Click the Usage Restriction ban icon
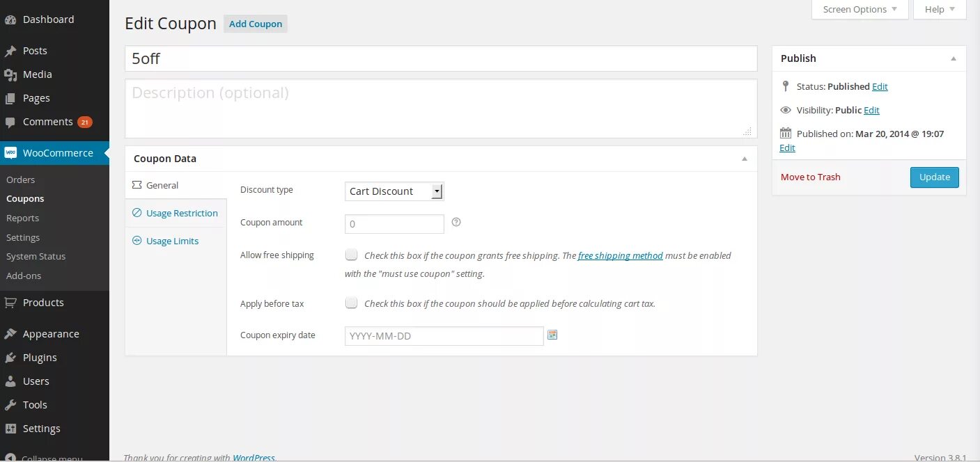 (137, 213)
